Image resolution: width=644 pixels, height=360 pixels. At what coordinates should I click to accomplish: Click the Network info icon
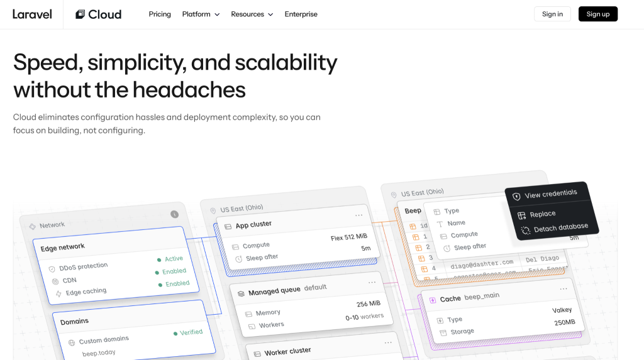pyautogui.click(x=175, y=214)
